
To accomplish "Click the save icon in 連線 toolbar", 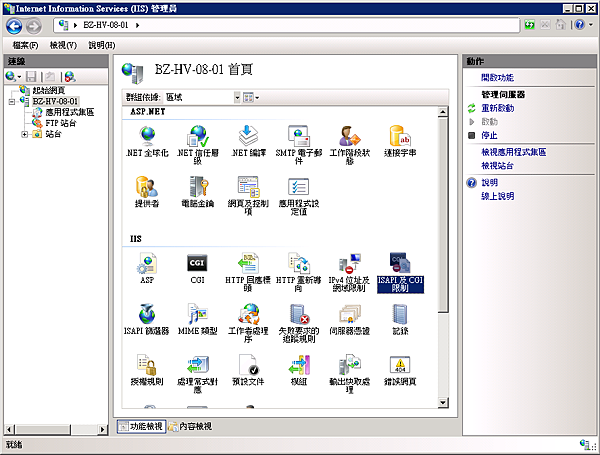I will 31,77.
